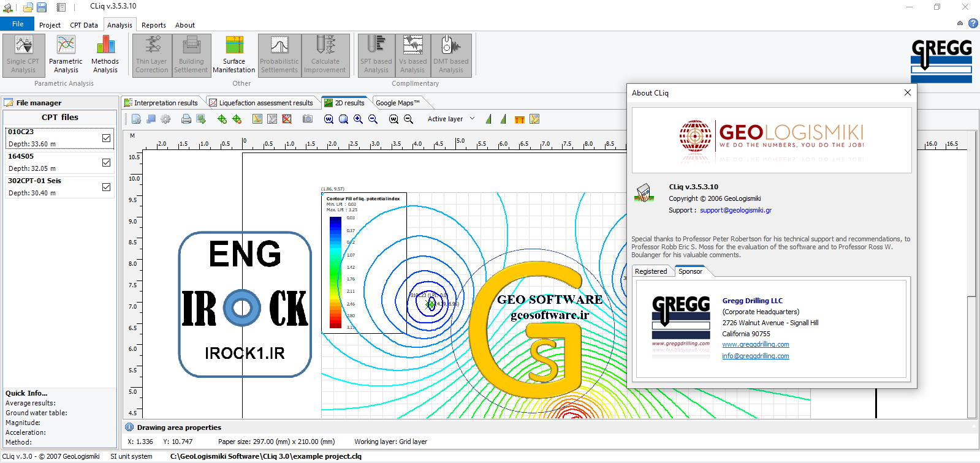
Task: Start Vs based Analysis
Action: [412, 55]
